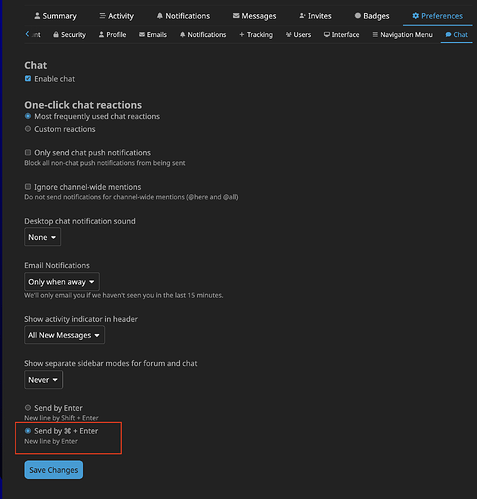Click the 15 minutes email explanation text
Image resolution: width=477 pixels, height=499 pixels.
[x=124, y=295]
